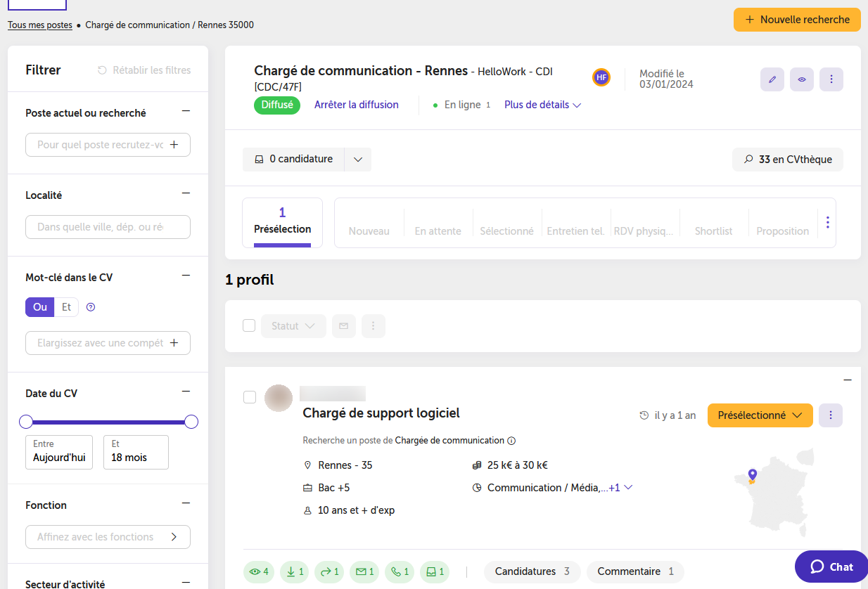Open the Présélectionné status dropdown

tap(760, 415)
